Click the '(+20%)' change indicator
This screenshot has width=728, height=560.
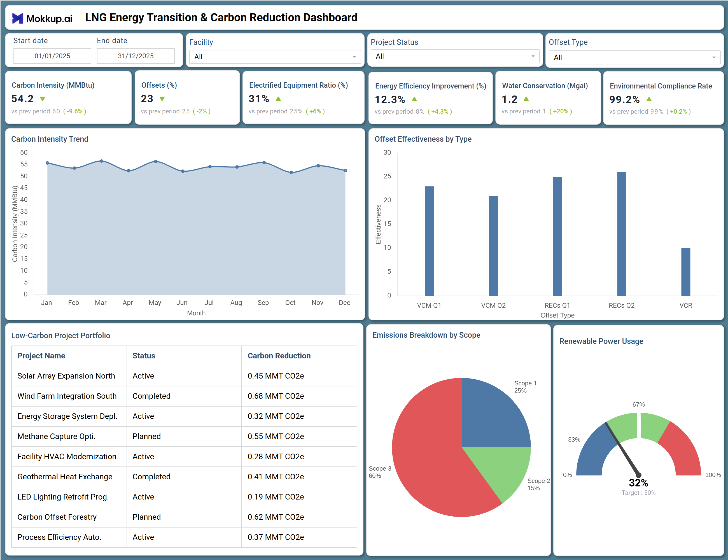pyautogui.click(x=561, y=111)
